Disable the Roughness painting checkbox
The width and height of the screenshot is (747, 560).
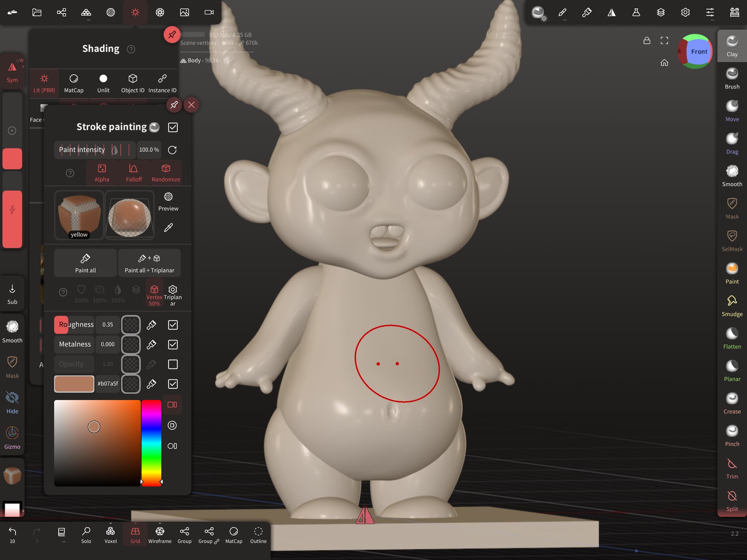pyautogui.click(x=173, y=325)
